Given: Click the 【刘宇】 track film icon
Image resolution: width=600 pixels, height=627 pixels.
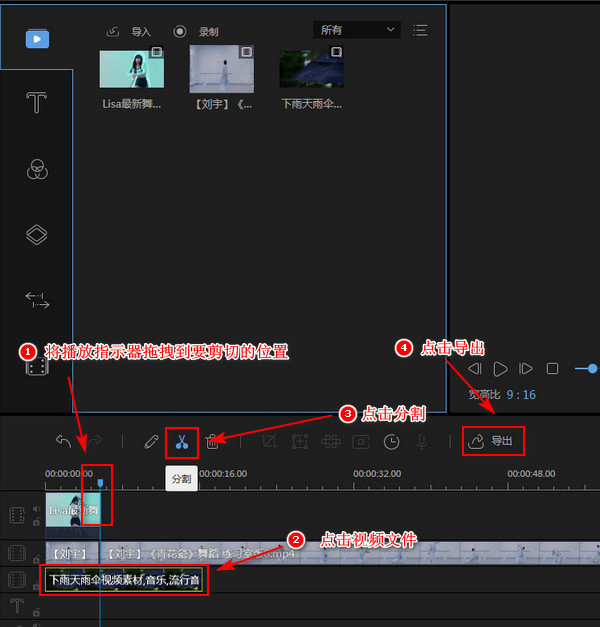Looking at the screenshot, I should [17, 553].
